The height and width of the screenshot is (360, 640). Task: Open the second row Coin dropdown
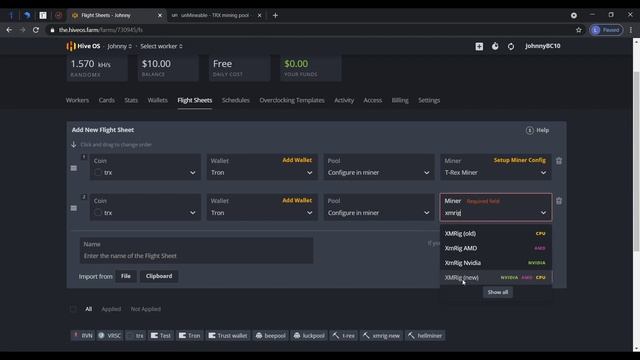[145, 207]
